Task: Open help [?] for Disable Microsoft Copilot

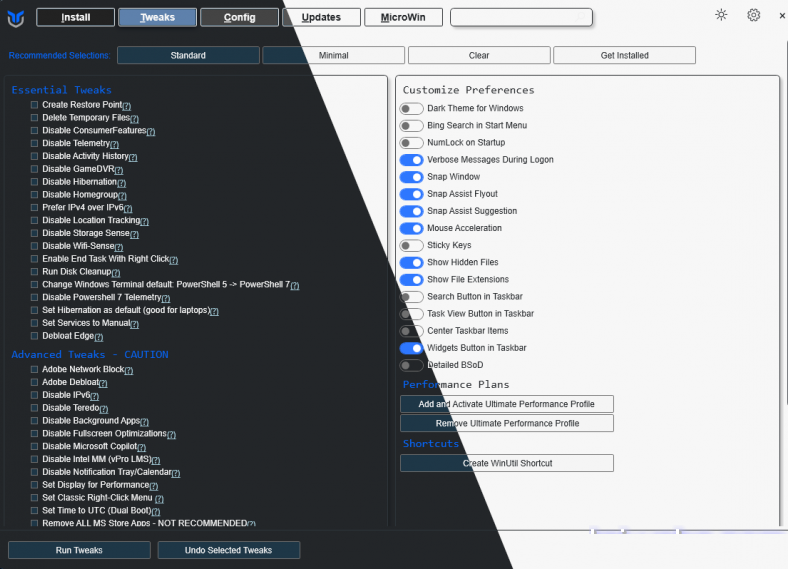Action: [141, 447]
